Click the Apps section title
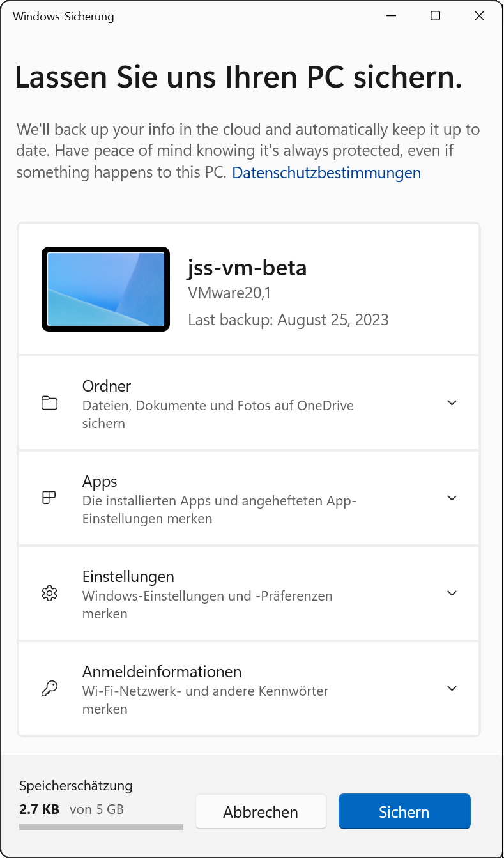The image size is (504, 858). [x=100, y=481]
